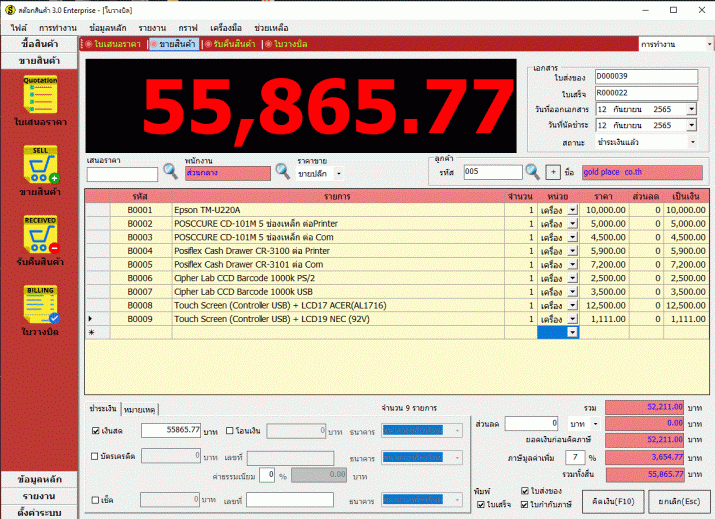Switch to the payment tab
Image resolution: width=715 pixels, height=519 pixels.
[103, 409]
